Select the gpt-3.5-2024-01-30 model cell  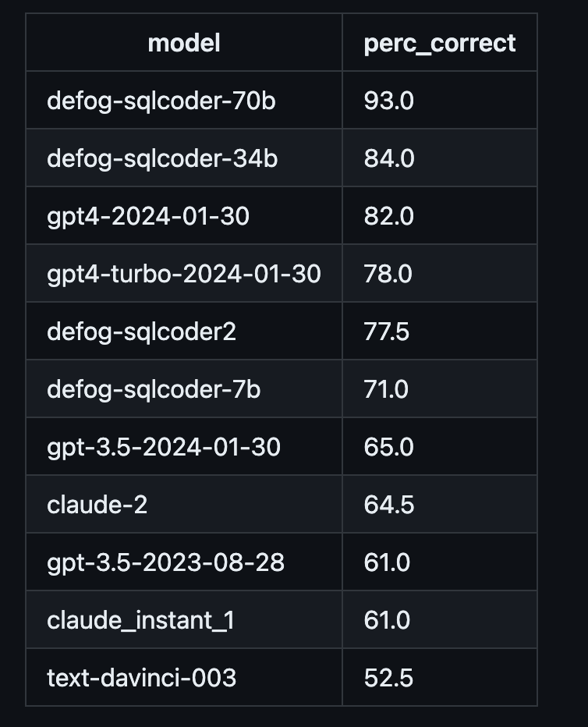pos(164,447)
